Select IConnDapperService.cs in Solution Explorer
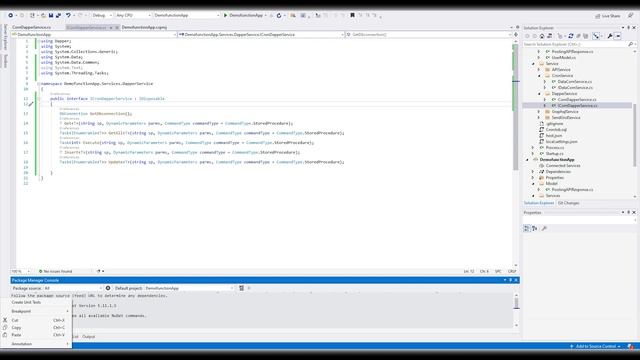The height and width of the screenshot is (360, 640). (x=578, y=106)
